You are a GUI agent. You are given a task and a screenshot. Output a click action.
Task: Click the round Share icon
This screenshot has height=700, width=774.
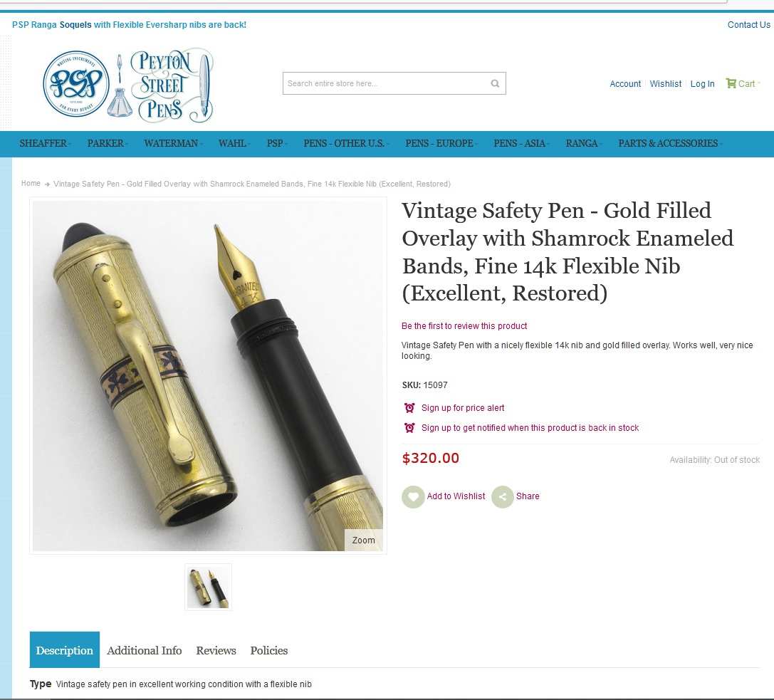click(503, 496)
